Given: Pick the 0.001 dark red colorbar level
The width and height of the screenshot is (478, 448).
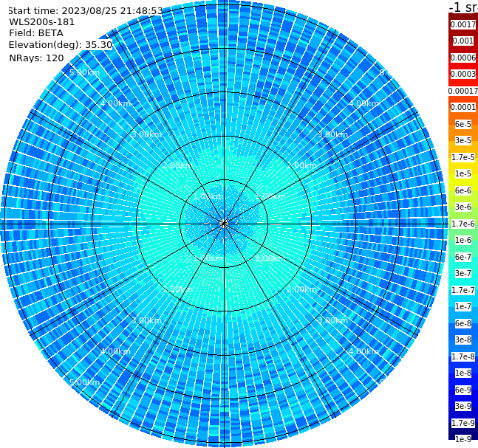Looking at the screenshot, I should pyautogui.click(x=463, y=41).
